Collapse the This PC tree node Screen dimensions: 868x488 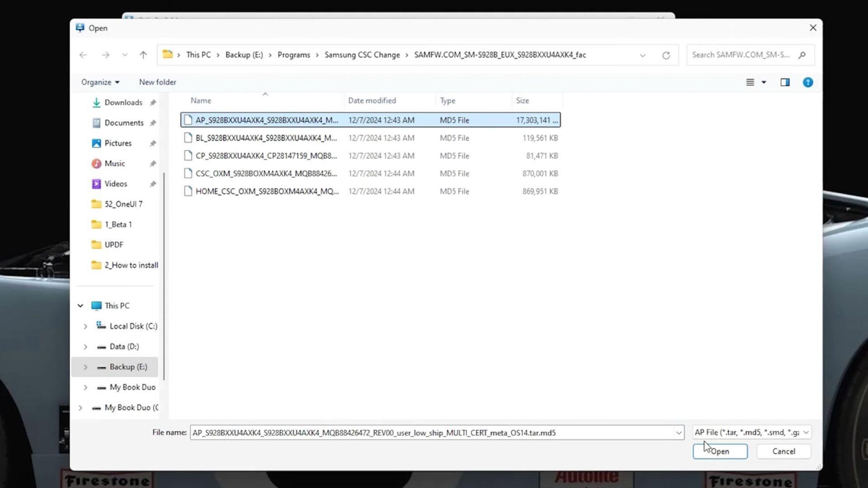(80, 306)
